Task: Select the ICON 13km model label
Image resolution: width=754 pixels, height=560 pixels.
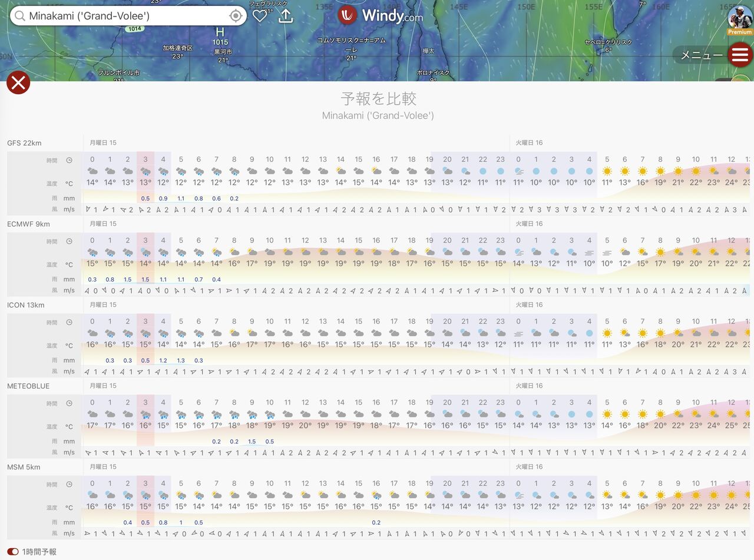Action: (x=26, y=305)
